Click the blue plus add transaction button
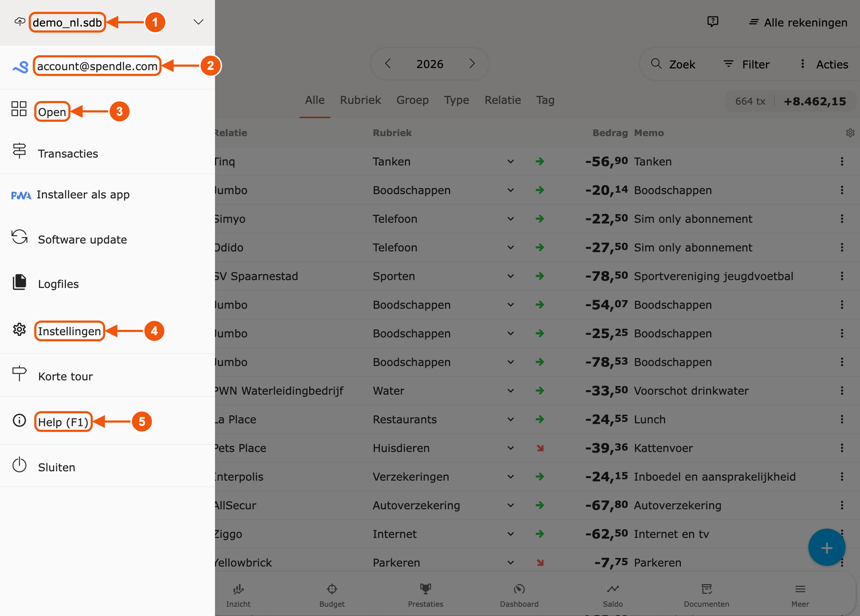 [x=827, y=547]
